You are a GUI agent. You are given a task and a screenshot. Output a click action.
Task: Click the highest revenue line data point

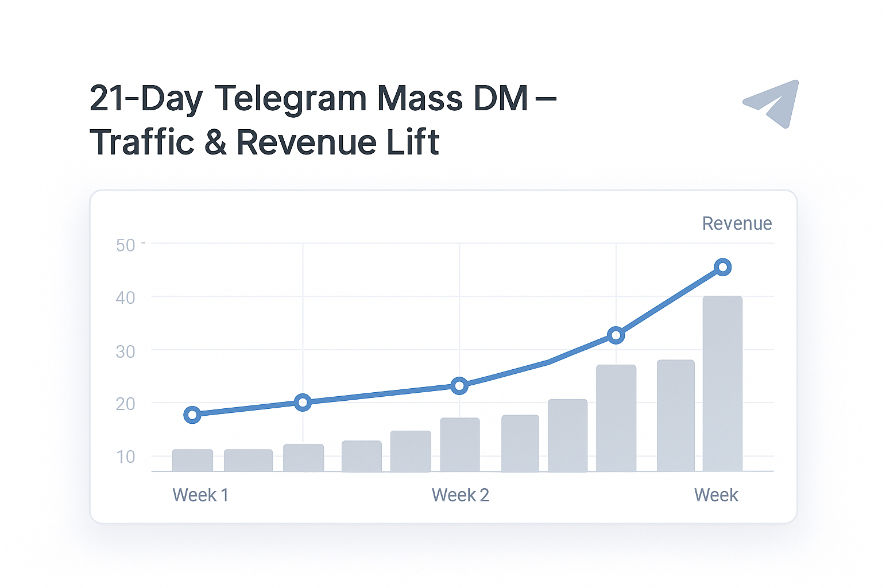(722, 267)
